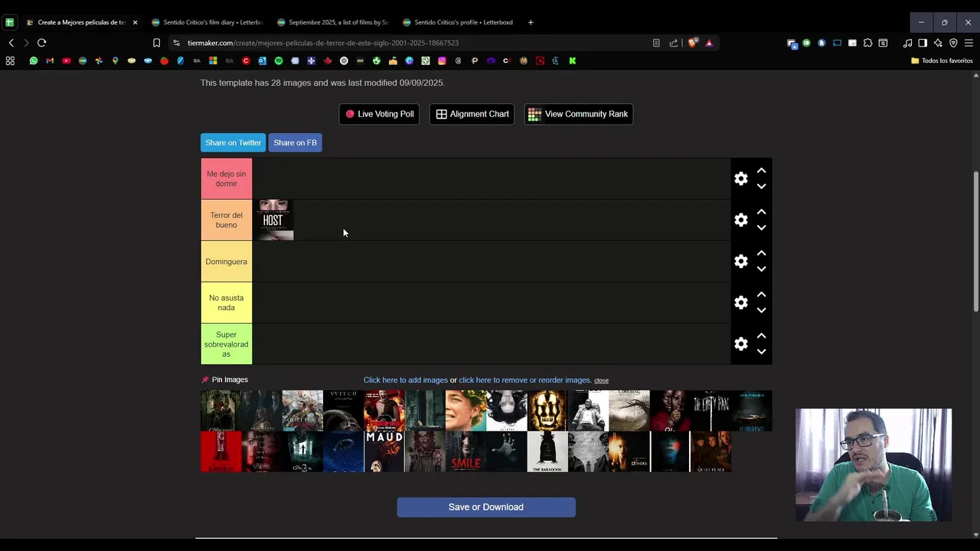This screenshot has height=551, width=980.
Task: Open Brave Rewards triangle icon
Action: click(709, 43)
